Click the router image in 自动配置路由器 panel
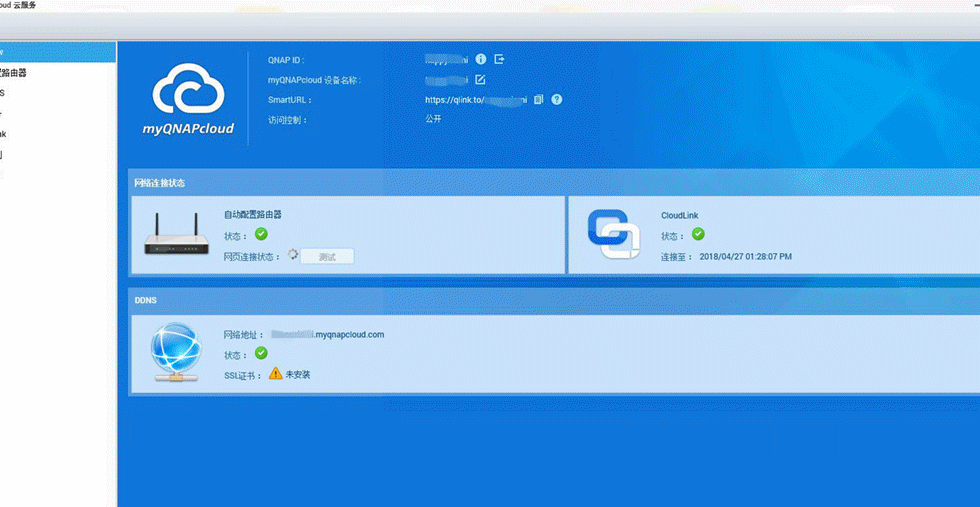 coord(176,234)
